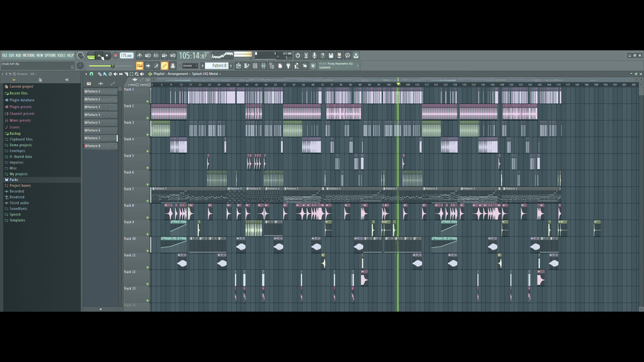The image size is (644, 362).
Task: Open the plugin picker plug icon
Action: point(288,66)
